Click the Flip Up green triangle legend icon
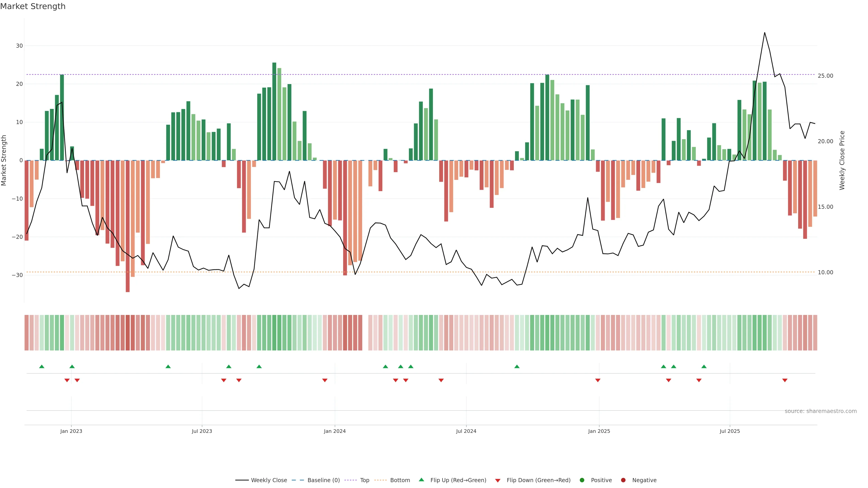 click(421, 480)
